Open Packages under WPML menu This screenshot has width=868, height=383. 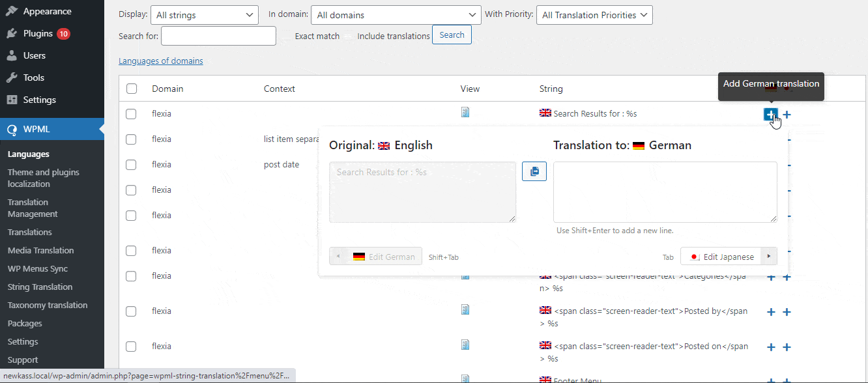coord(25,323)
